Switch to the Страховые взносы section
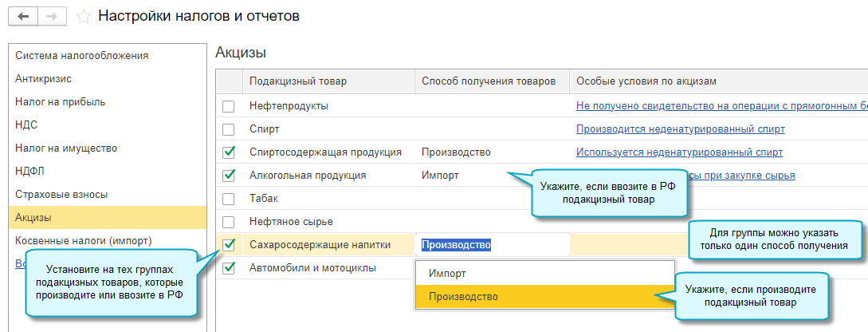This screenshot has height=332, width=868. (x=61, y=195)
